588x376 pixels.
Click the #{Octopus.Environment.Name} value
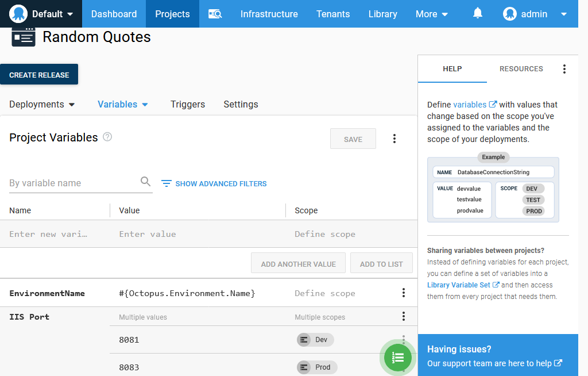tap(187, 293)
